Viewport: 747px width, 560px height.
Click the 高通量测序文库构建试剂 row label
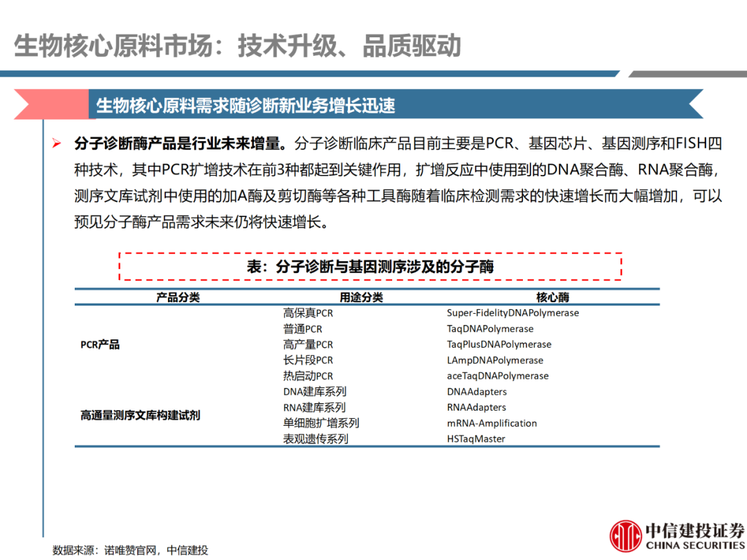pyautogui.click(x=140, y=416)
